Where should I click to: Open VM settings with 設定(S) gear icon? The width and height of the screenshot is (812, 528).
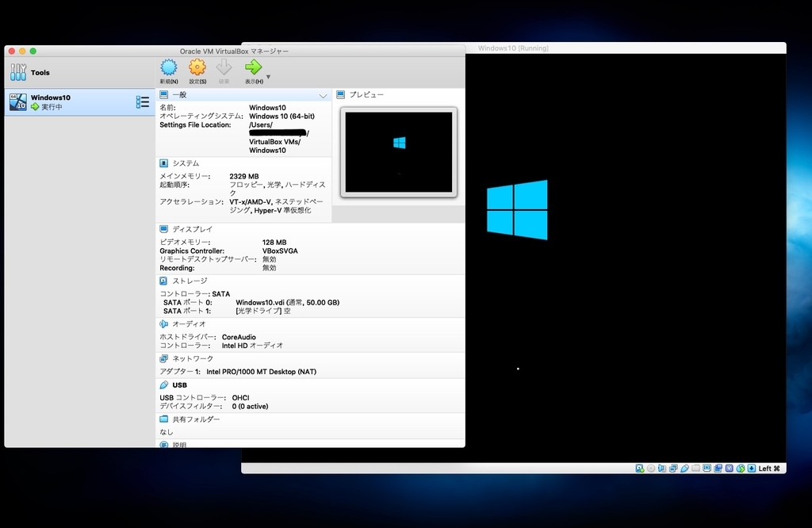pos(197,68)
